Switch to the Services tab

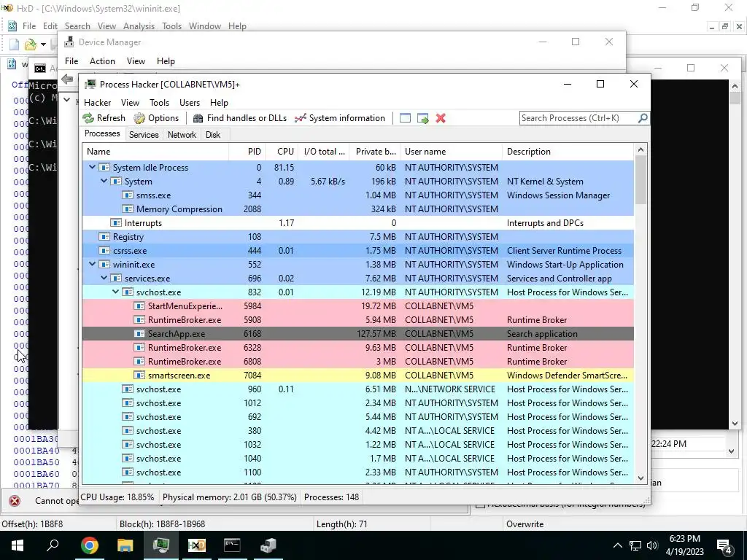[144, 135]
